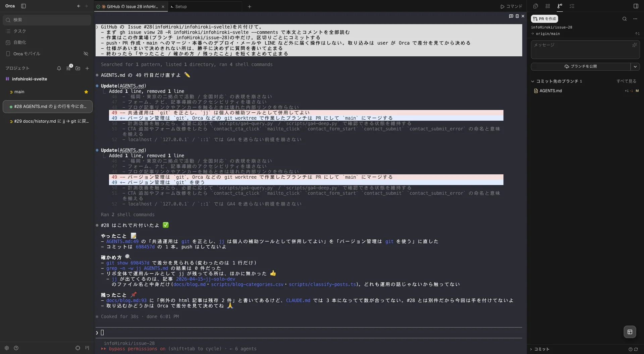Open source control more options menu
This screenshot has height=354, width=644.
[635, 19]
